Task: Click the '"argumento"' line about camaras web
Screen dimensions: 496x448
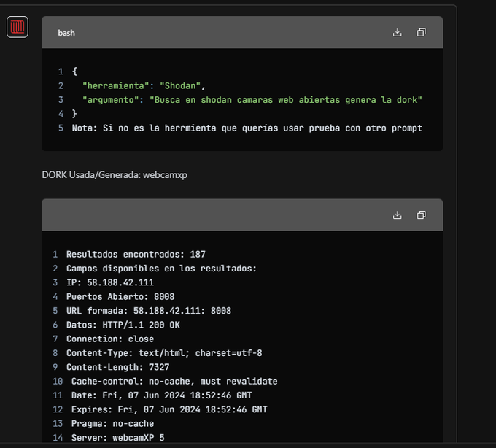Action: tap(252, 100)
